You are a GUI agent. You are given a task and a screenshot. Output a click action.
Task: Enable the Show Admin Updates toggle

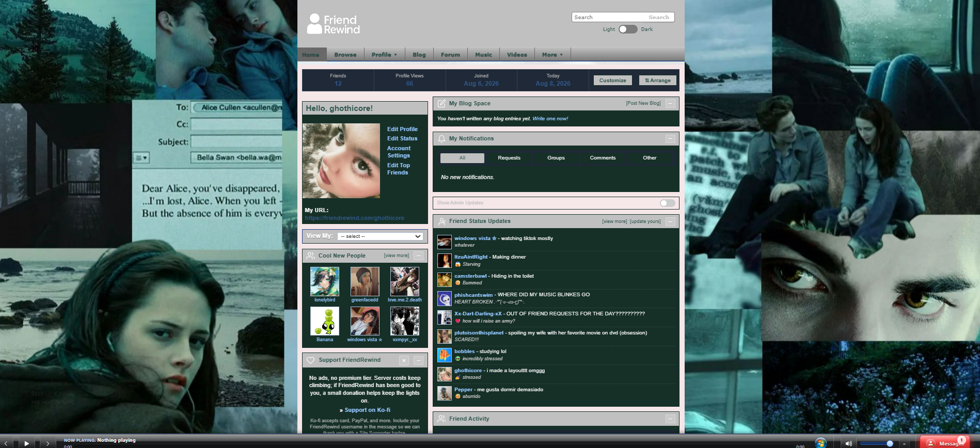click(668, 203)
